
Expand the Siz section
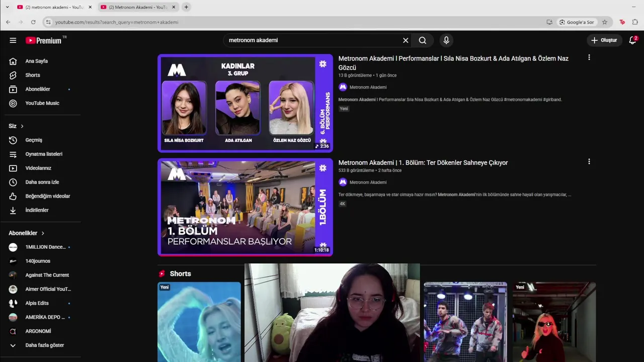click(x=16, y=126)
